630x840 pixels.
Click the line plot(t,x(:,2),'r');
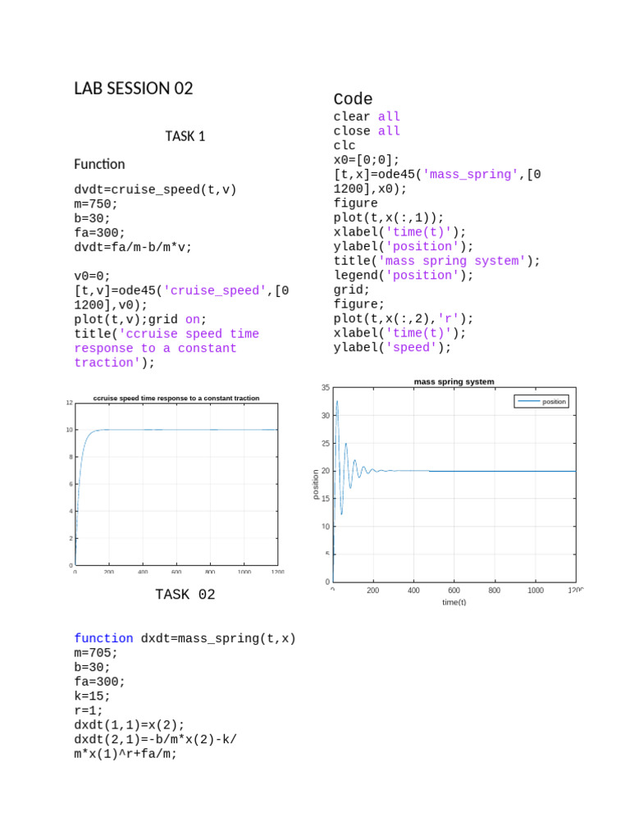pos(404,319)
